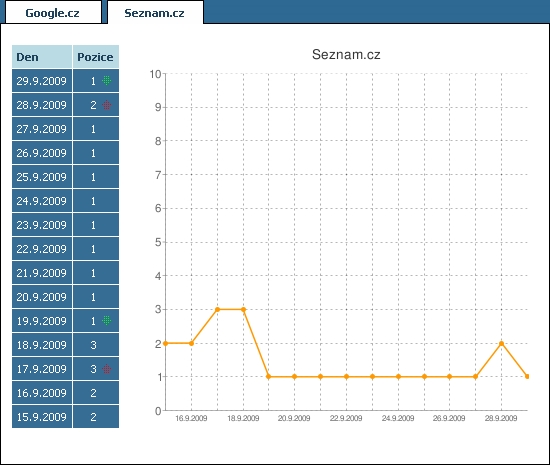Click the red down-trend icon for 28.9.2009

pyautogui.click(x=107, y=105)
